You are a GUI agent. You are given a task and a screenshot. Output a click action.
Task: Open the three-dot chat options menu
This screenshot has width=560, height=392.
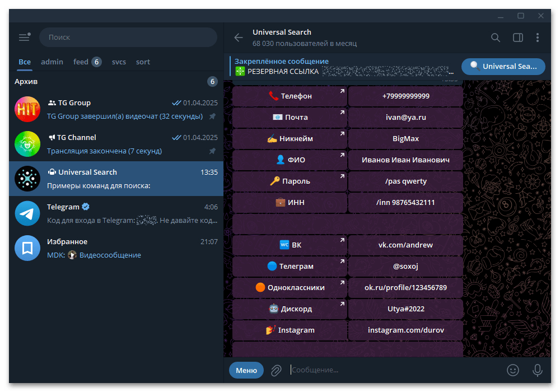pyautogui.click(x=538, y=38)
